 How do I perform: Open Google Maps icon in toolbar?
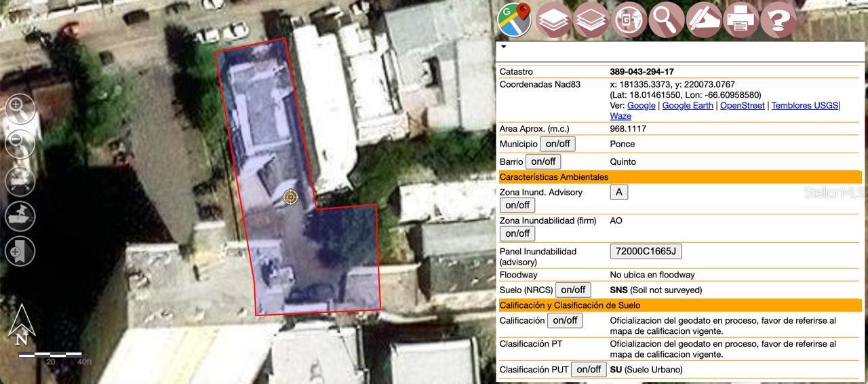[x=514, y=20]
